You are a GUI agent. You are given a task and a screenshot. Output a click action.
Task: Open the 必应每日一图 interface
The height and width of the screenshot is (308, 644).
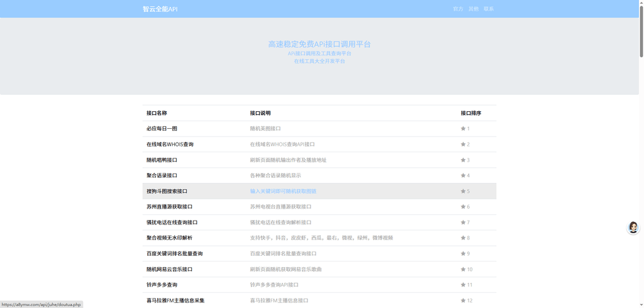coord(162,128)
